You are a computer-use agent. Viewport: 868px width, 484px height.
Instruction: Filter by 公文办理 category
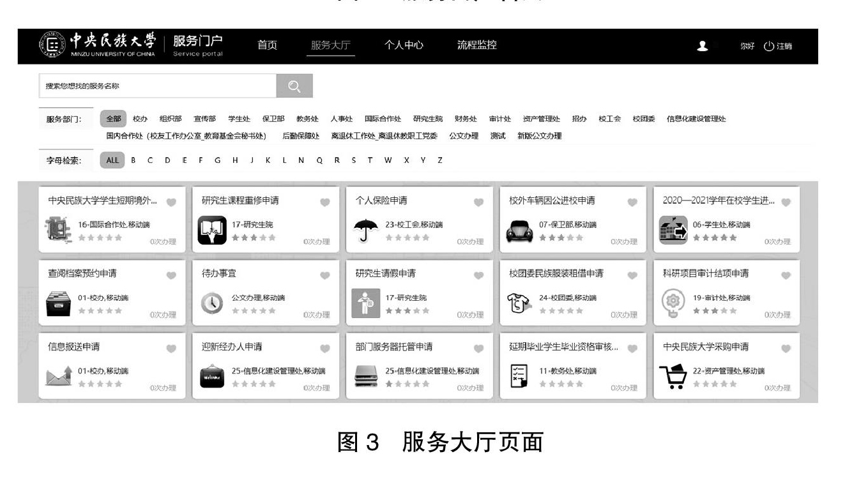tap(464, 135)
